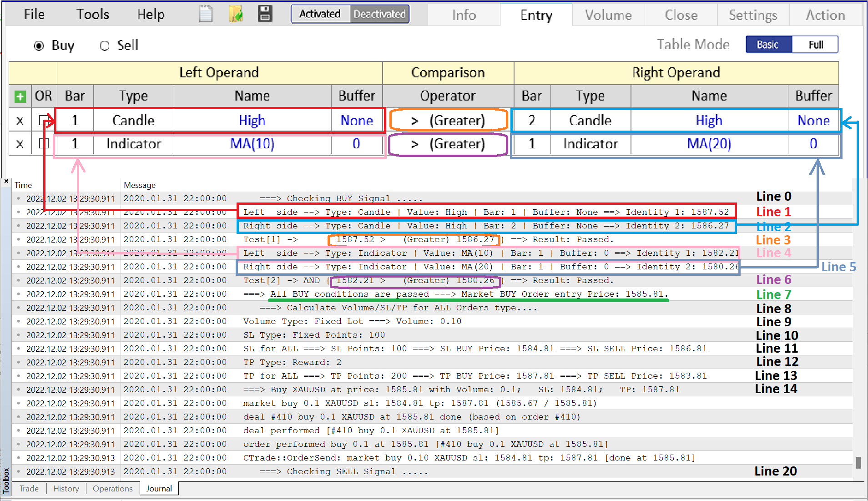Screen dimensions: 868x501
Task: Delete the MA(10) condition row with its X
Action: 20,144
